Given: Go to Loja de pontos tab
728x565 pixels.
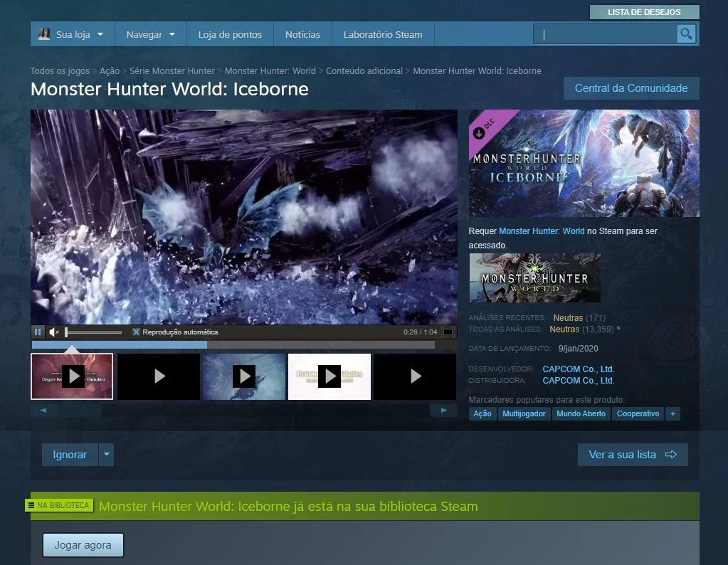Looking at the screenshot, I should click(230, 34).
